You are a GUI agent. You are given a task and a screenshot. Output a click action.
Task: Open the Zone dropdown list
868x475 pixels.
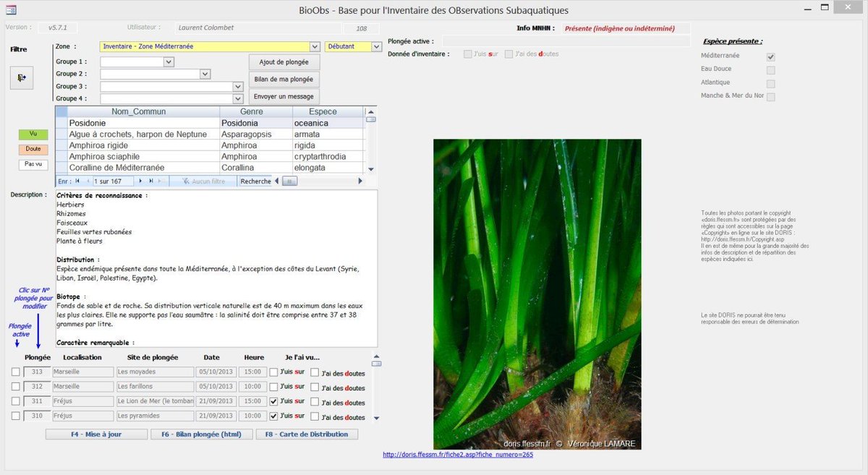pyautogui.click(x=314, y=46)
